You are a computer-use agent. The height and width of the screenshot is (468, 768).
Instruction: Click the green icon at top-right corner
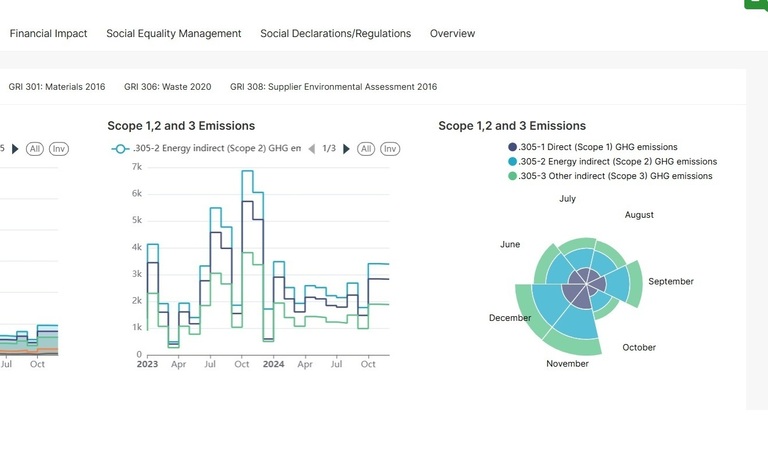(756, 4)
